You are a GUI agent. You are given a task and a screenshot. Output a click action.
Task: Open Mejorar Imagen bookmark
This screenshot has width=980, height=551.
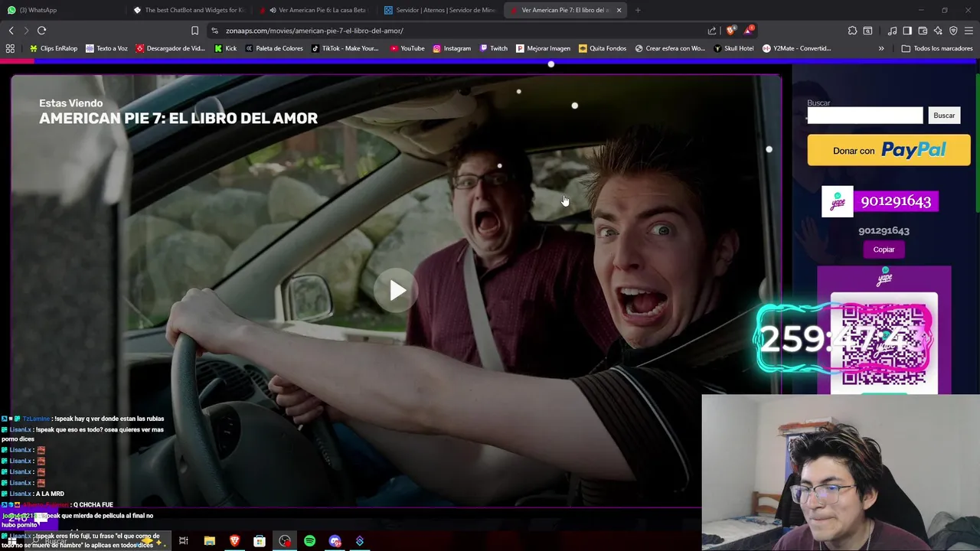pos(543,48)
